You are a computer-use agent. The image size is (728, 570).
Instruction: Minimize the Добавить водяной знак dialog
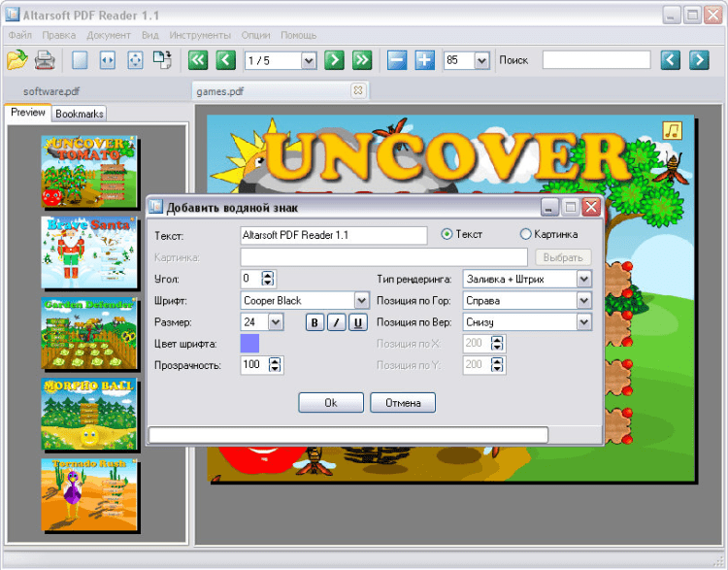(x=548, y=207)
